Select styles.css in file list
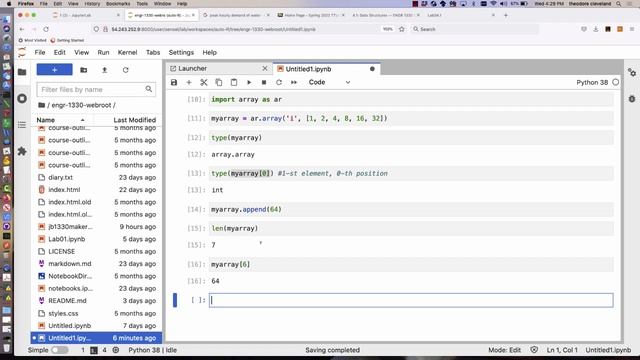The height and width of the screenshot is (360, 640). click(x=96, y=313)
